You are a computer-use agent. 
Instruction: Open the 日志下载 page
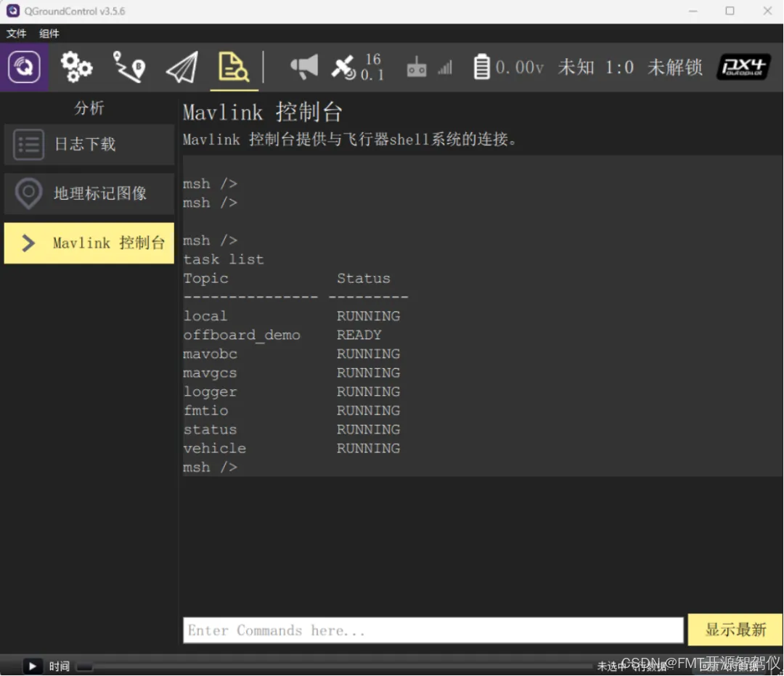89,144
